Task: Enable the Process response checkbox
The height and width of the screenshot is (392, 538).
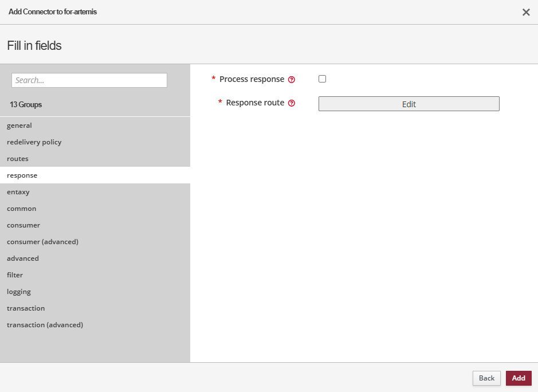Action: (322, 79)
